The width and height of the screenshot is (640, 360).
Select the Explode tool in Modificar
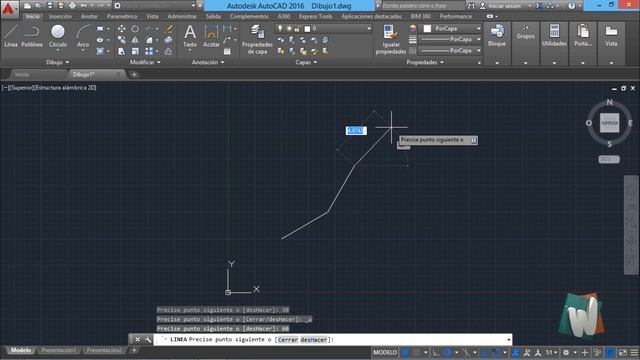(169, 40)
